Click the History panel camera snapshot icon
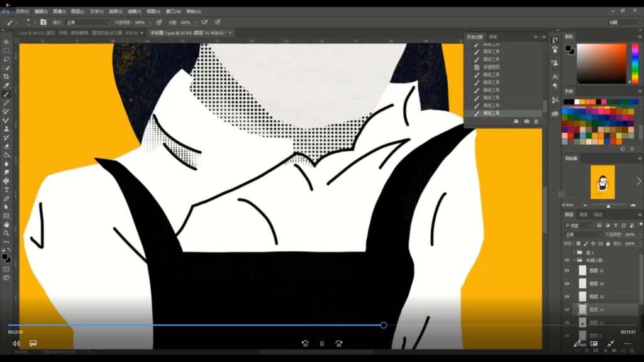This screenshot has width=644, height=362. point(526,121)
